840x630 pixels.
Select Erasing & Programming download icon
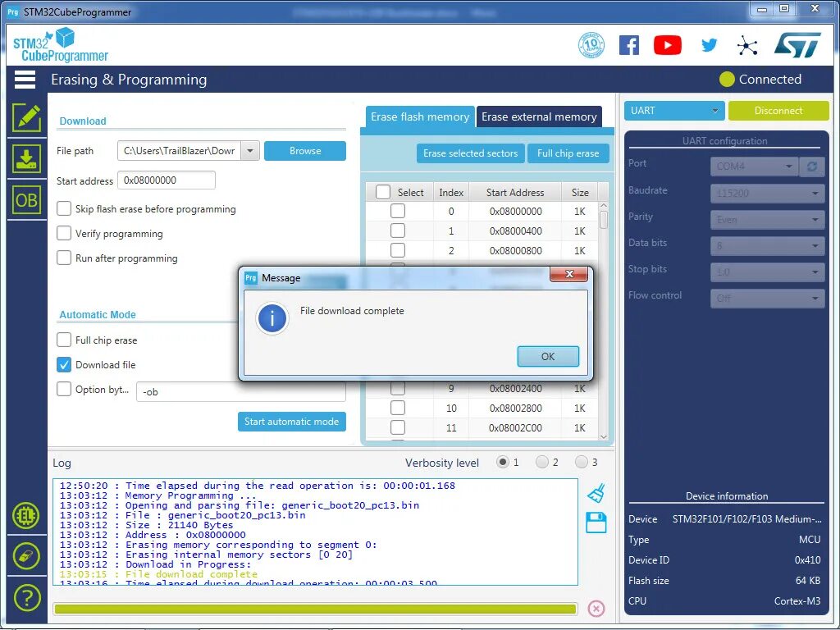pos(26,159)
